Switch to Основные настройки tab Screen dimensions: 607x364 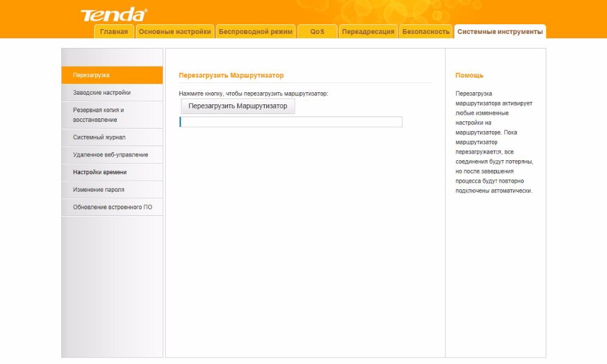(175, 32)
